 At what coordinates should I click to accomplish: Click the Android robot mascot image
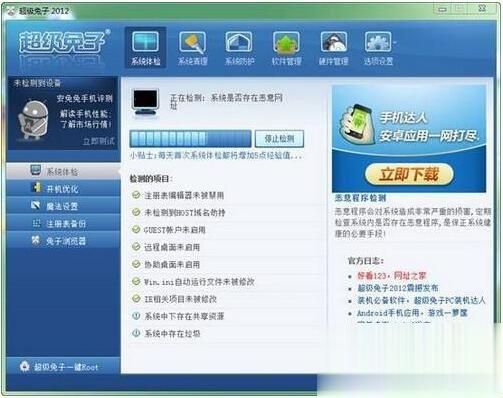33,119
